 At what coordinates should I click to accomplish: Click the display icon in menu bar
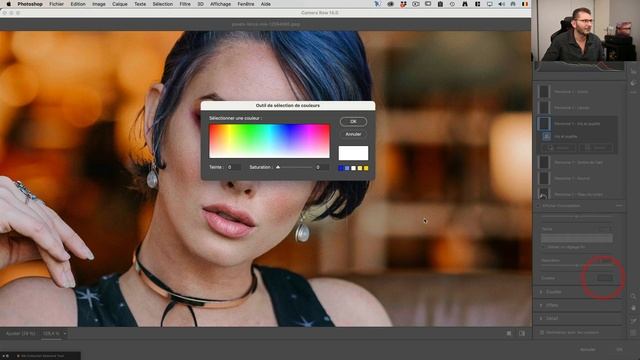(489, 4)
